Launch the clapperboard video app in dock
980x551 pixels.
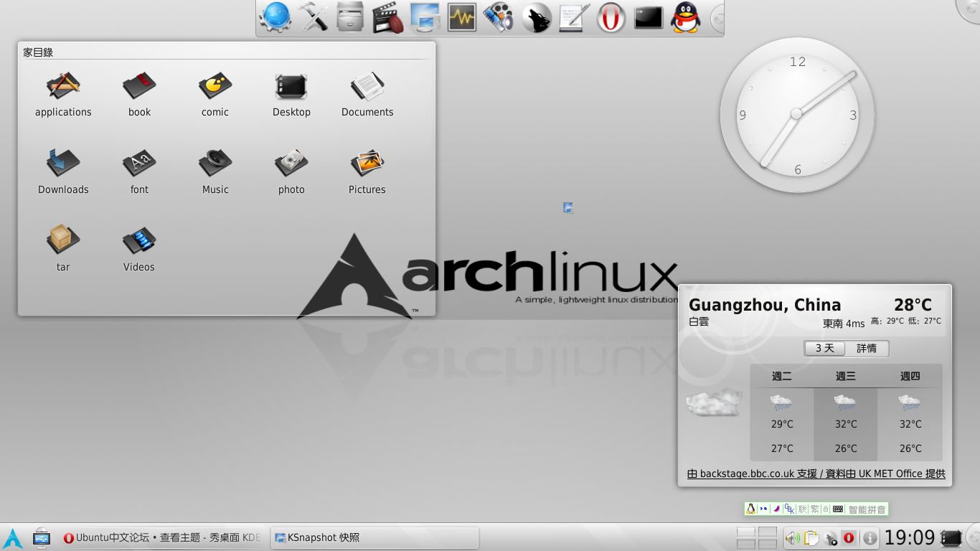tap(387, 17)
